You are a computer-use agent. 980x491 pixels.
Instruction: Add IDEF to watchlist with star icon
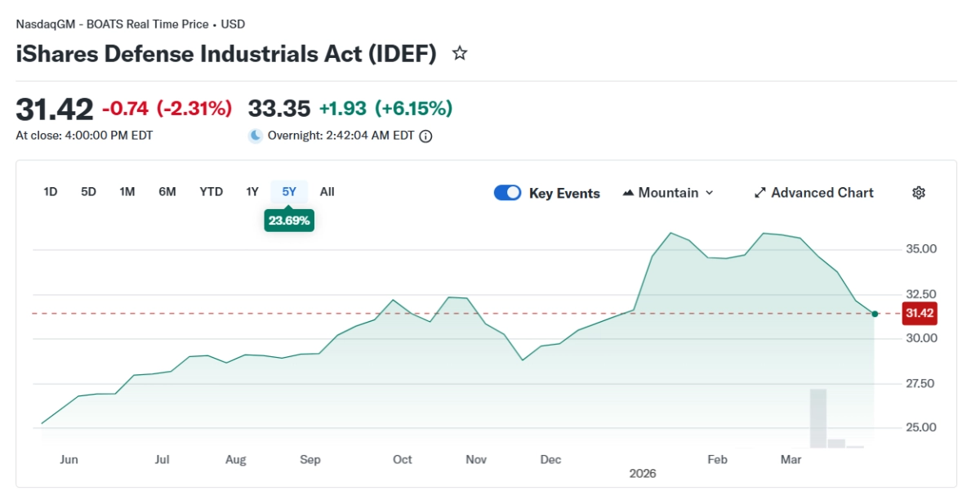pos(460,54)
